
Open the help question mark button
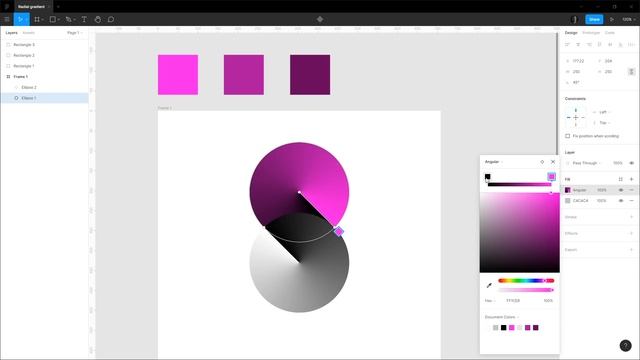pos(625,346)
